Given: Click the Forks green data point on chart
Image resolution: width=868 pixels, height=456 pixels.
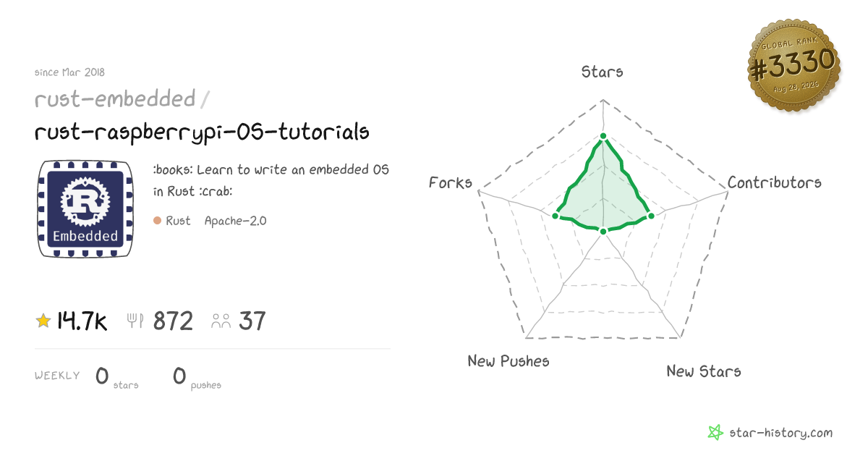Looking at the screenshot, I should pos(556,216).
